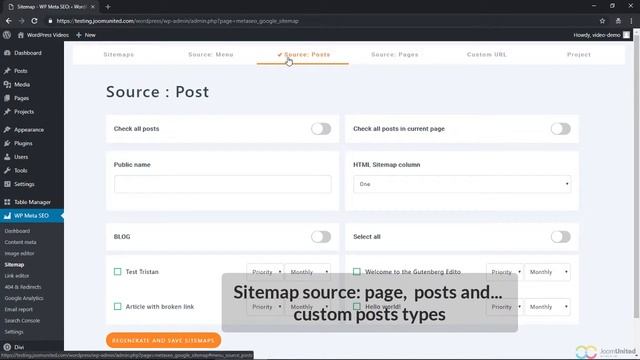Viewport: 640px width, 360px height.
Task: Open Link editor submenu link
Action: click(17, 276)
